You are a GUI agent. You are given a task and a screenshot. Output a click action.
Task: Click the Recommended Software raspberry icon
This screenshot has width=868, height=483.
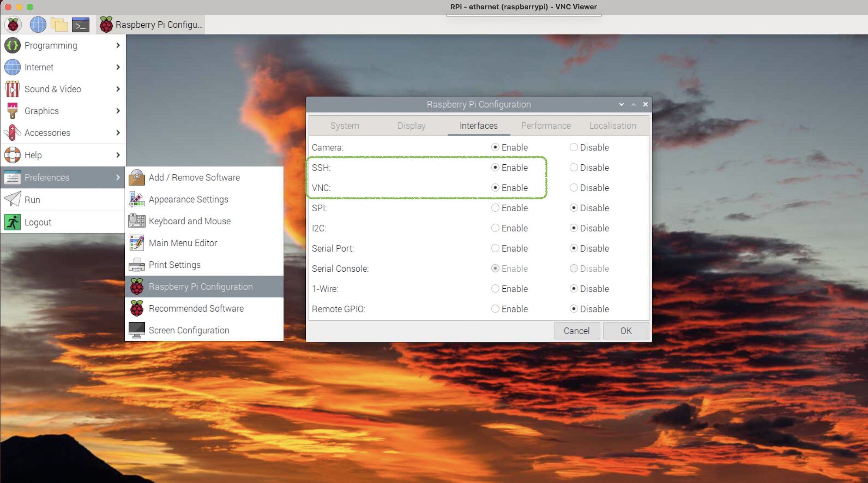pos(137,308)
